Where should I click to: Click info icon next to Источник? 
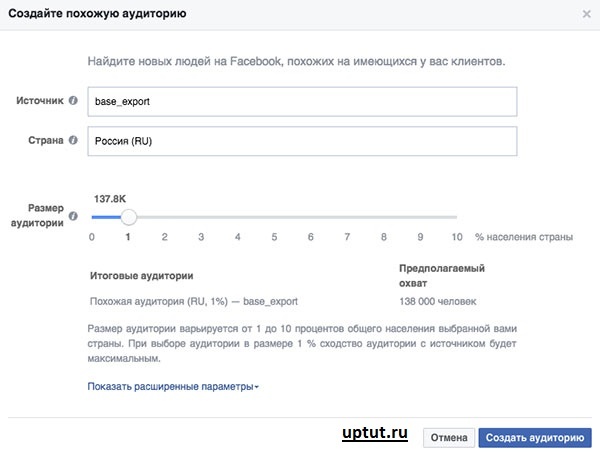tap(73, 101)
